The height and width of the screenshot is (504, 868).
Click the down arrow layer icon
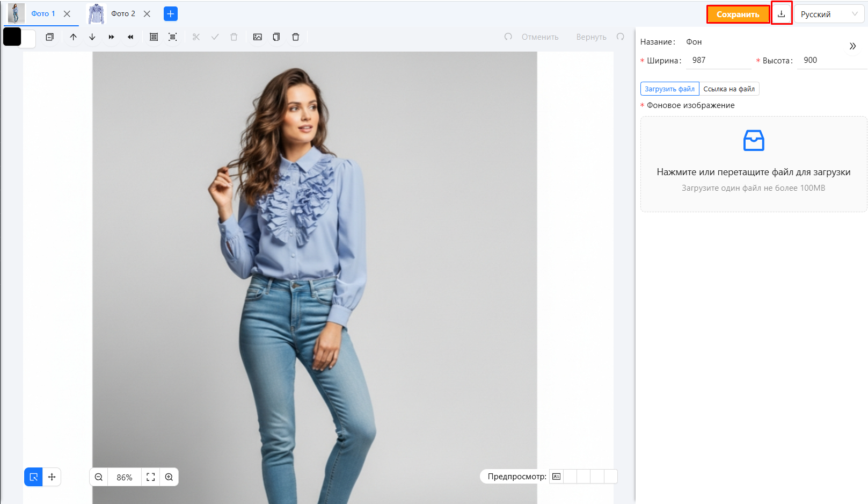[92, 37]
